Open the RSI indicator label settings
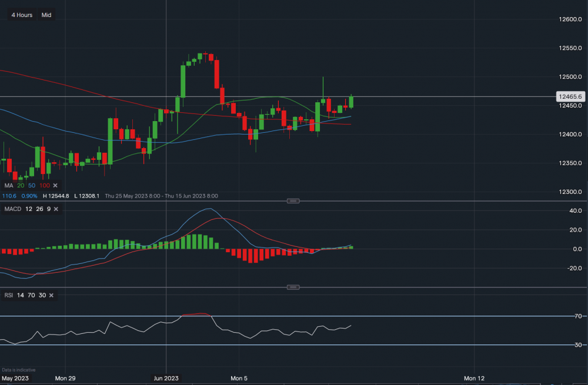Image resolution: width=588 pixels, height=385 pixels. [x=9, y=295]
